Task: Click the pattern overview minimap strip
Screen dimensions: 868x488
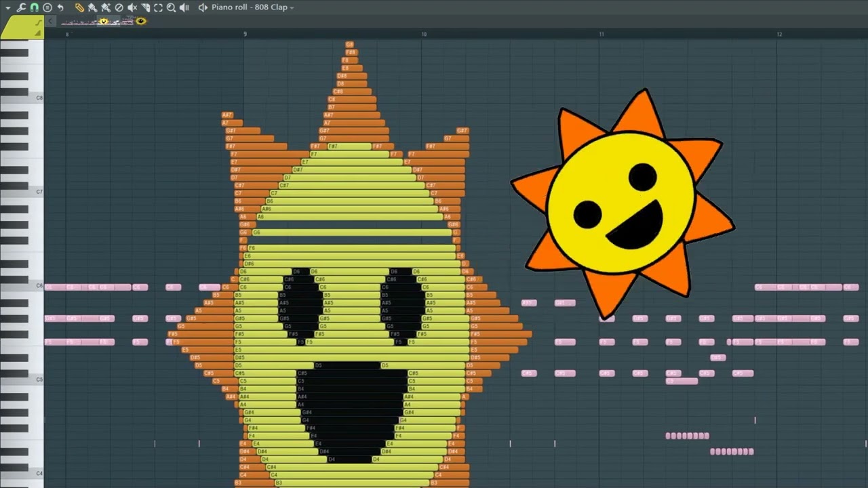Action: click(104, 22)
